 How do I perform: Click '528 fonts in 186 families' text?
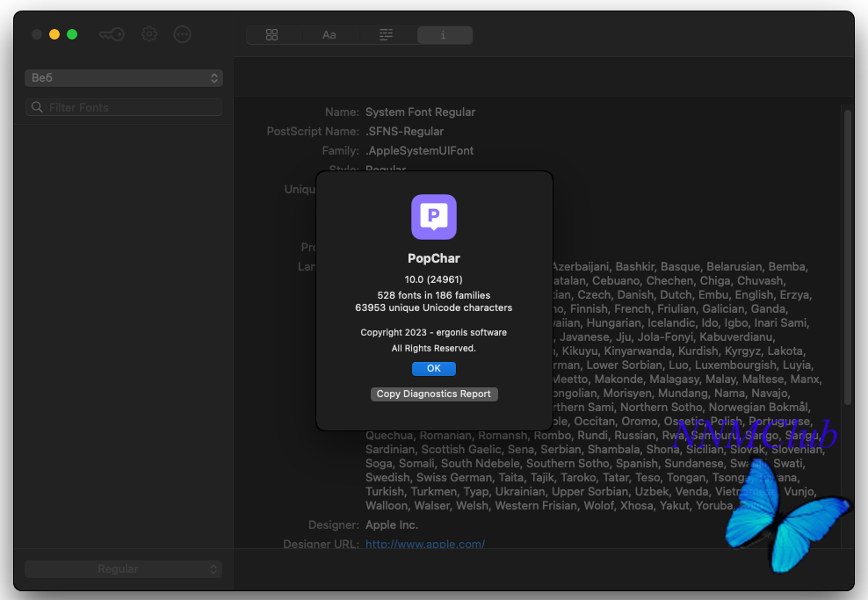(433, 295)
